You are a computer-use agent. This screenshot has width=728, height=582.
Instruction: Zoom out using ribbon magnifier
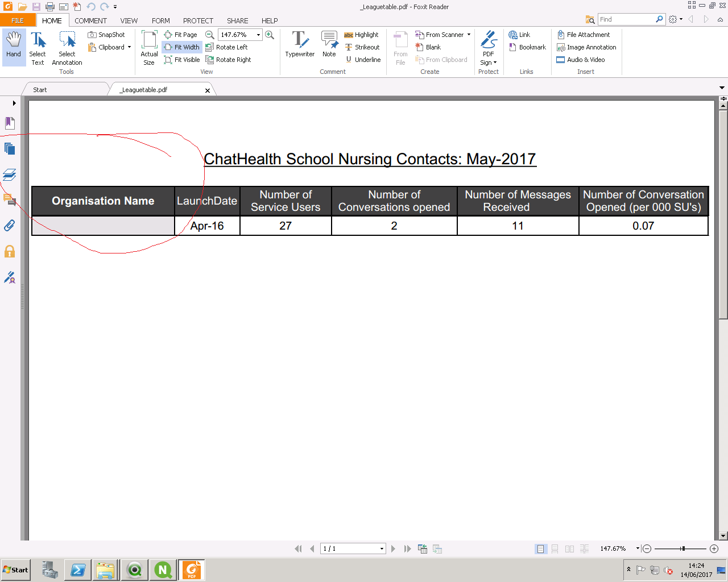click(x=209, y=35)
